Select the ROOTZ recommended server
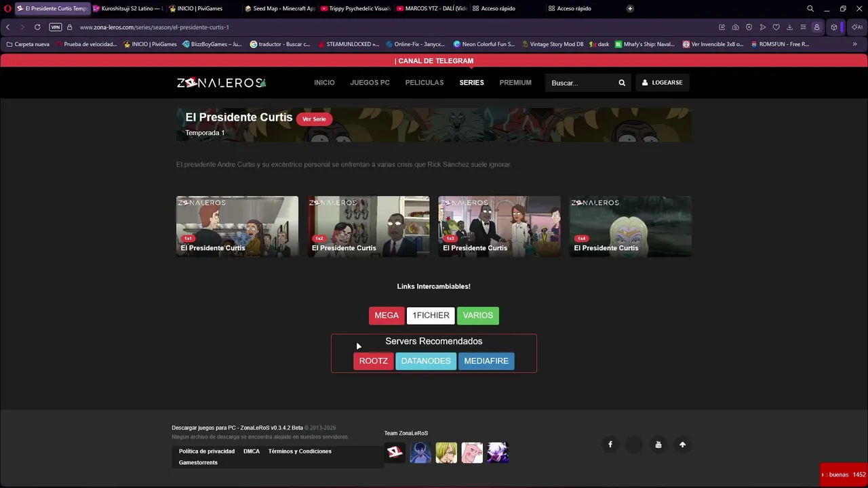The height and width of the screenshot is (488, 868). coord(374,361)
